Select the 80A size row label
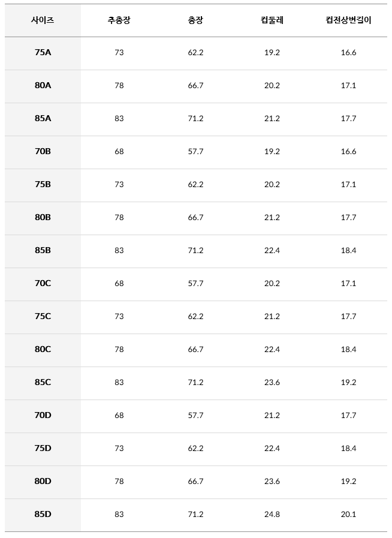The width and height of the screenshot is (392, 538). coord(43,85)
